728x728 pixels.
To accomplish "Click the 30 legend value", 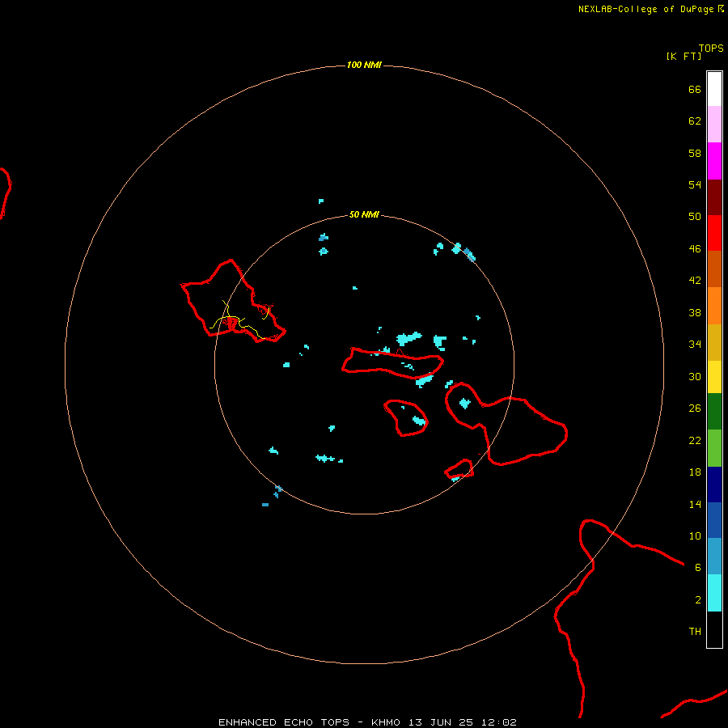I will (695, 376).
